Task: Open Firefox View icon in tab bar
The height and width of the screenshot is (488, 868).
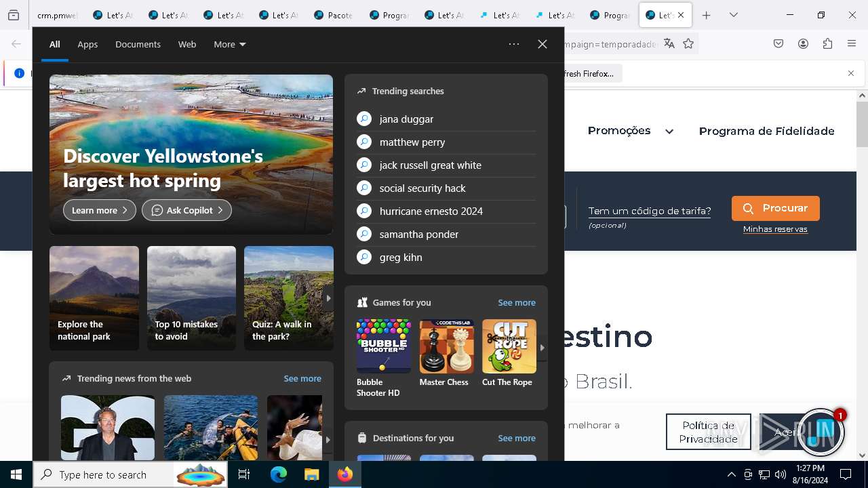Action: (13, 15)
